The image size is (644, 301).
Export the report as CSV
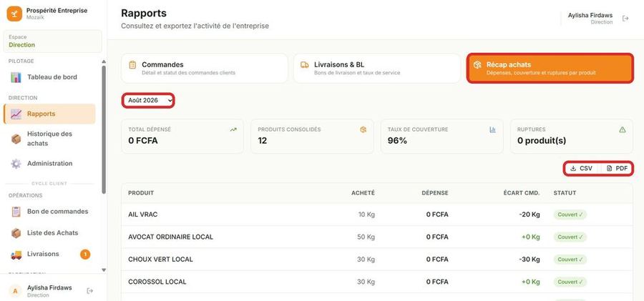582,168
